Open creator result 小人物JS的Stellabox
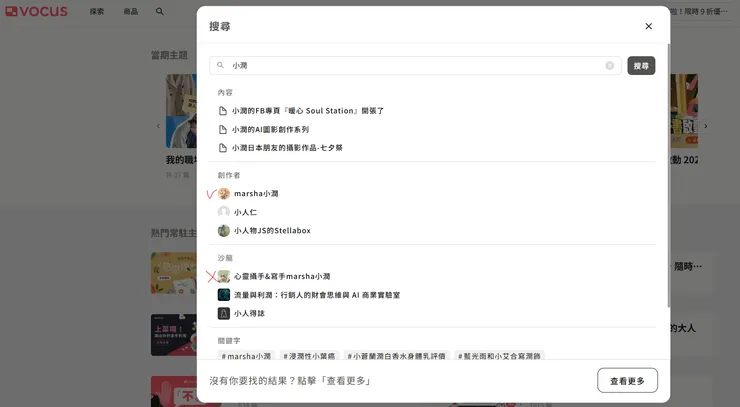This screenshot has width=740, height=407. tap(272, 230)
